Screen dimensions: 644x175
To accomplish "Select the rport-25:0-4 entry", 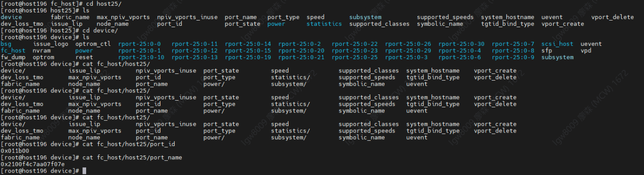I will [x=459, y=51].
